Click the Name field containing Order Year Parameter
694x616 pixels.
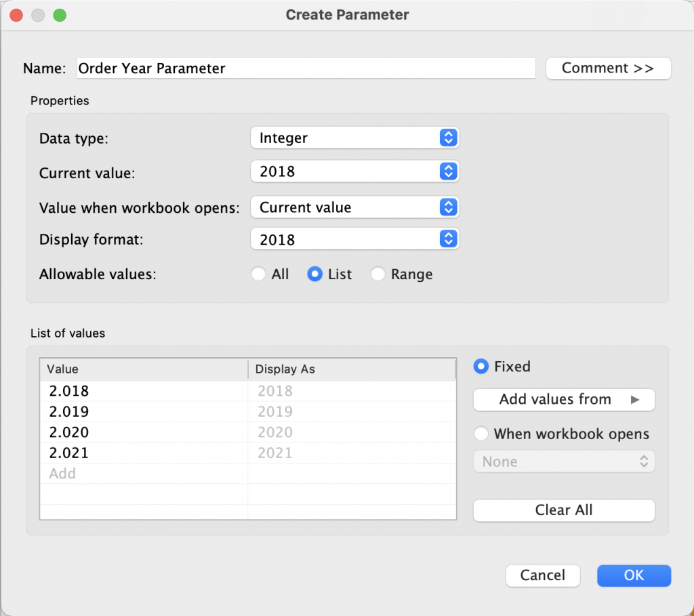point(305,68)
